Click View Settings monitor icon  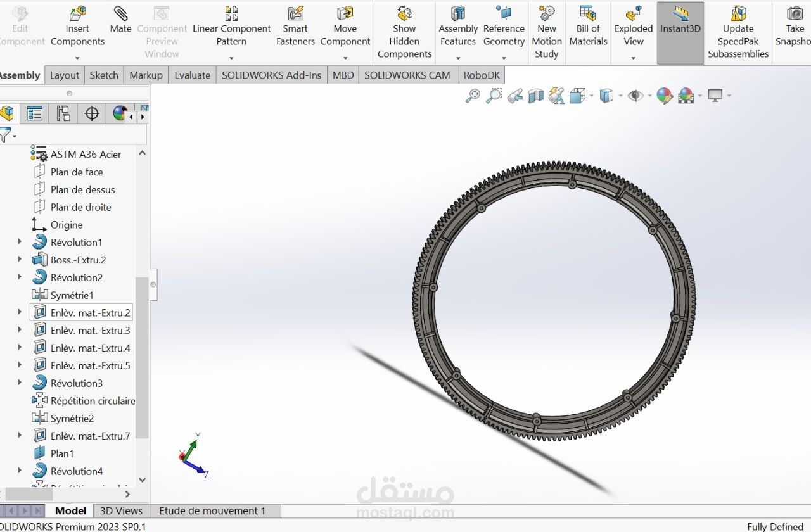click(715, 96)
